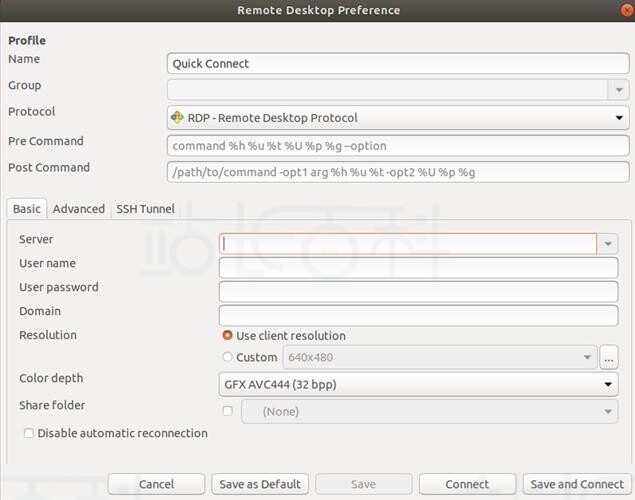Focus the User name input field

418,268
